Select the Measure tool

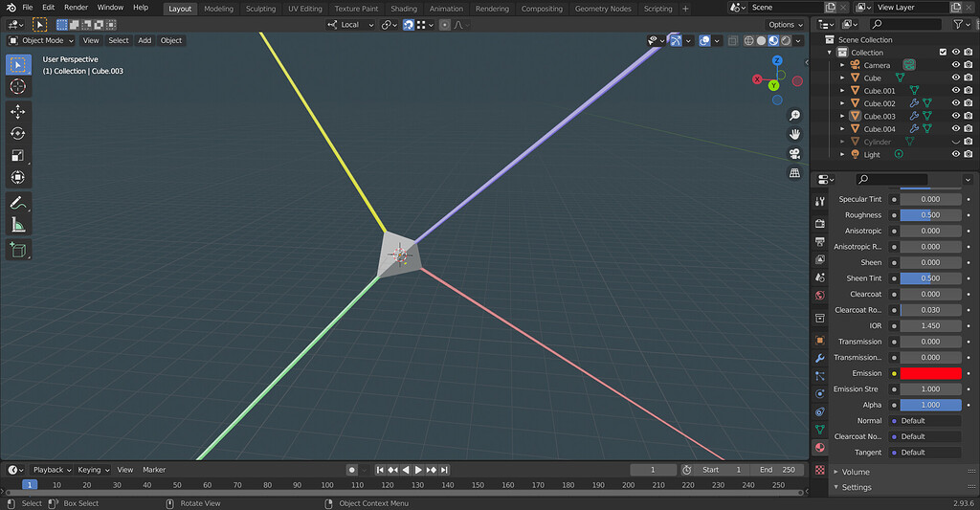click(x=18, y=225)
